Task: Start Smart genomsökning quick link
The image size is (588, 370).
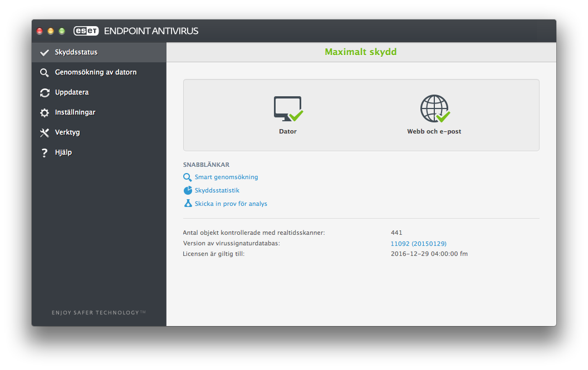Action: click(x=226, y=177)
